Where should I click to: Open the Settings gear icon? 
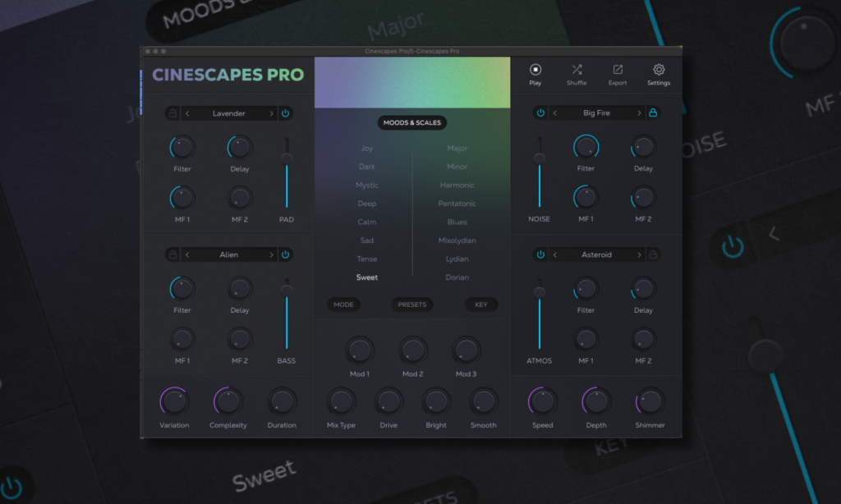click(x=658, y=71)
